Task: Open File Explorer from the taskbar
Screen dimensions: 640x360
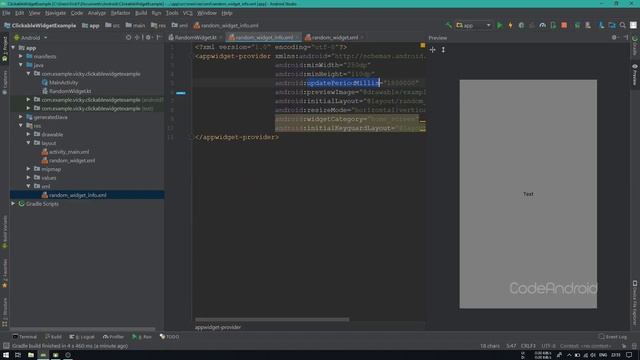Action: (31, 355)
